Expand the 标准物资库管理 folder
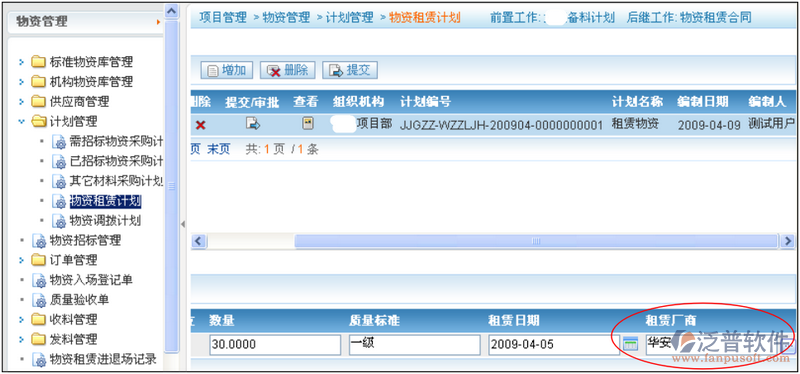Screen dimensions: 800x374 [21, 62]
